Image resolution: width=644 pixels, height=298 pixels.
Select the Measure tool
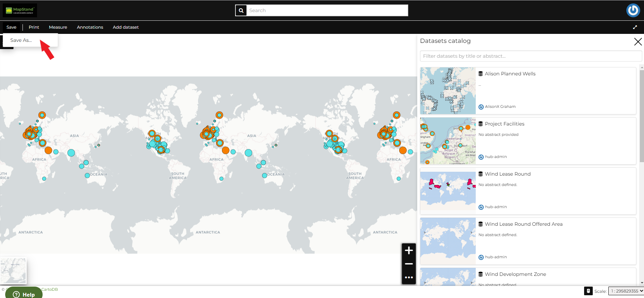coord(58,27)
